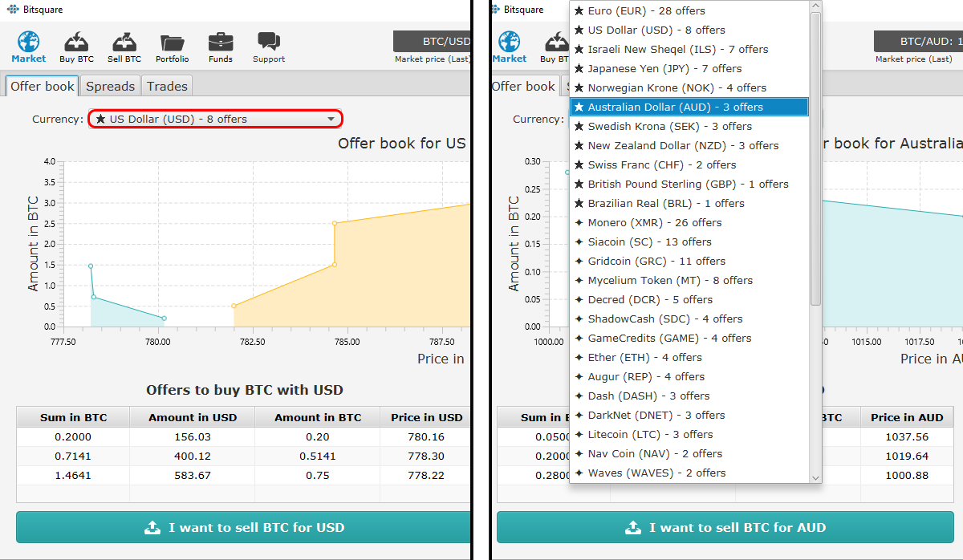Screen dimensions: 963x560
Task: Select GameCredits (GAME) option
Action: click(x=689, y=339)
